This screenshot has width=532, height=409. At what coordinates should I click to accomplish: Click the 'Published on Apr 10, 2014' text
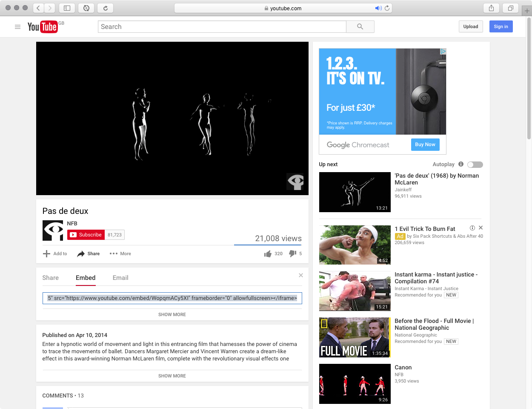click(x=74, y=335)
